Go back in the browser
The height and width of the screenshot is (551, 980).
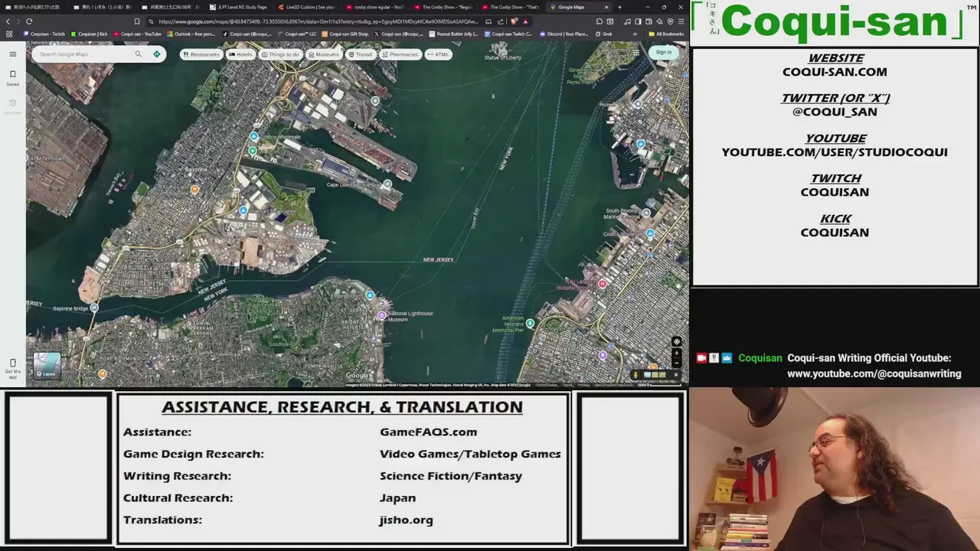tap(8, 21)
